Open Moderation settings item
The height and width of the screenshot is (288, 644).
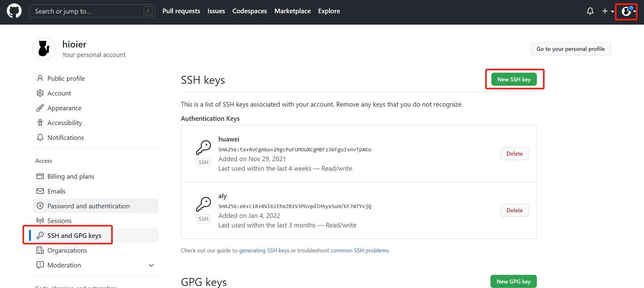click(96, 265)
